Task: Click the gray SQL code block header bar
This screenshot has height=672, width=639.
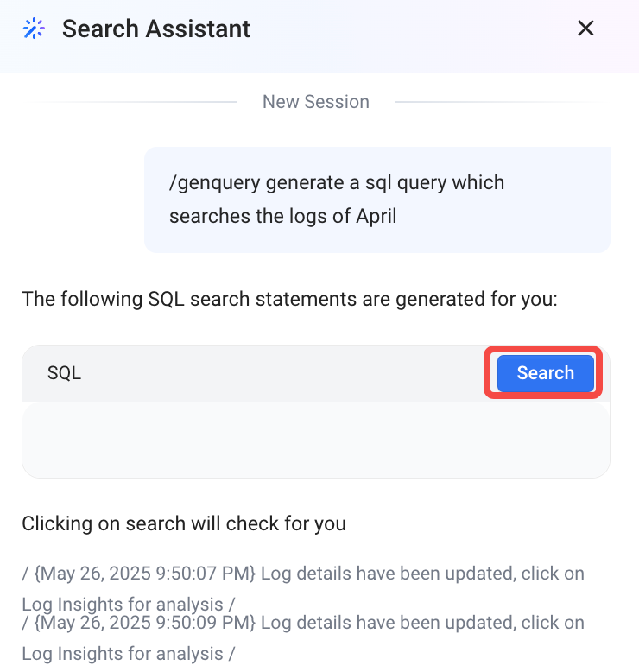Action: point(316,373)
